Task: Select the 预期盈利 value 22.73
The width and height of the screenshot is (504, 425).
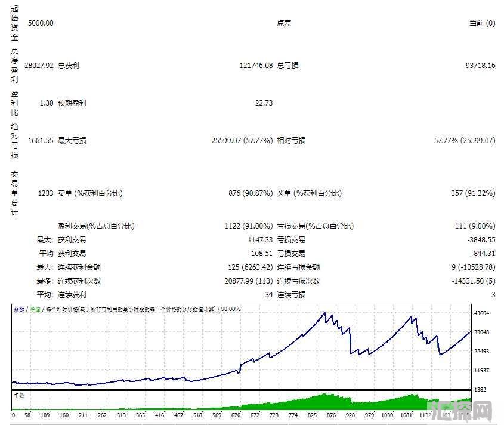Action: (265, 103)
